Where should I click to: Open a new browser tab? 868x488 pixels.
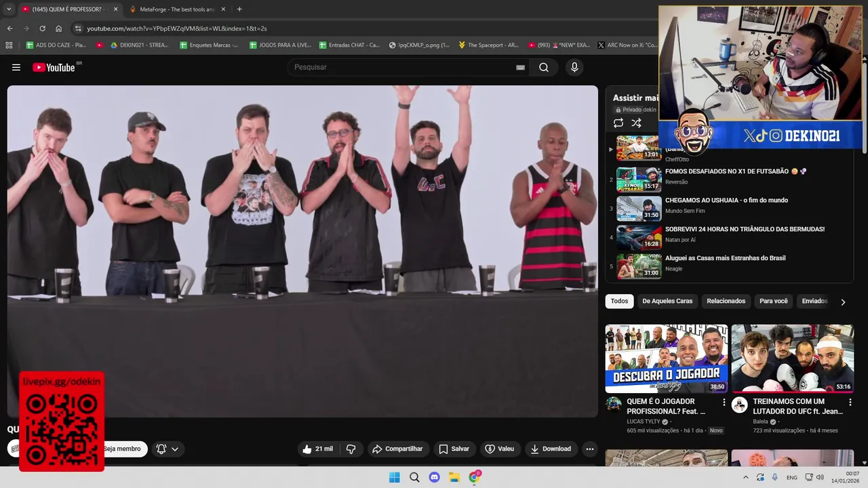pyautogui.click(x=239, y=9)
